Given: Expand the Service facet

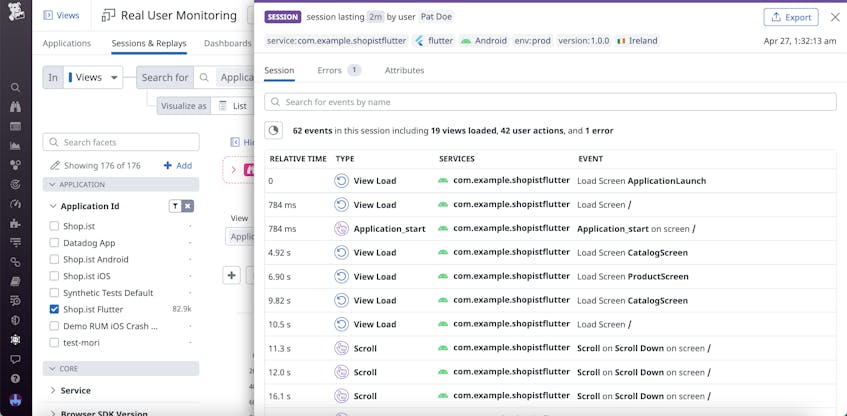Looking at the screenshot, I should click(53, 390).
